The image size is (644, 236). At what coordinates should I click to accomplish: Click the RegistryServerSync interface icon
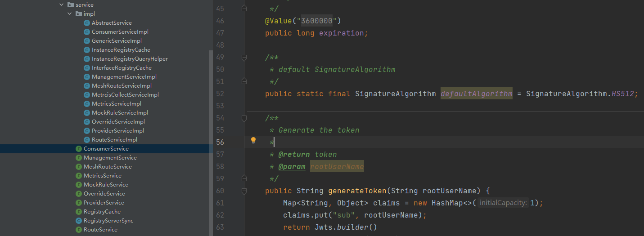[x=79, y=221]
